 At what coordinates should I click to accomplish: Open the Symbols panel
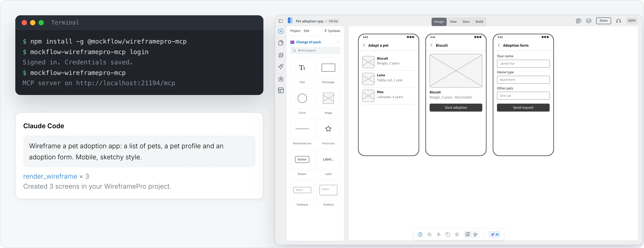332,31
